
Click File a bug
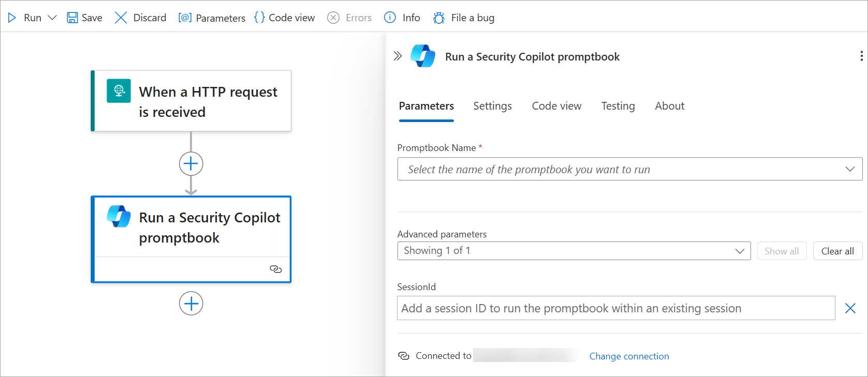(463, 18)
